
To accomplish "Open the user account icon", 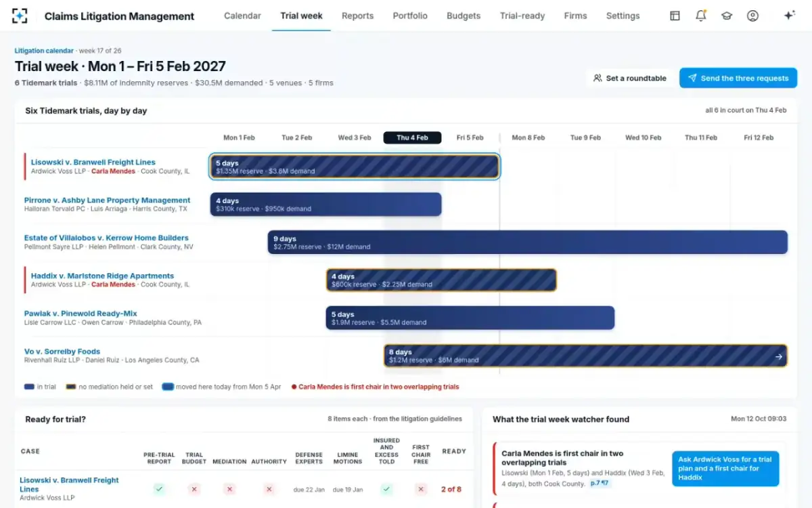I will click(x=752, y=16).
